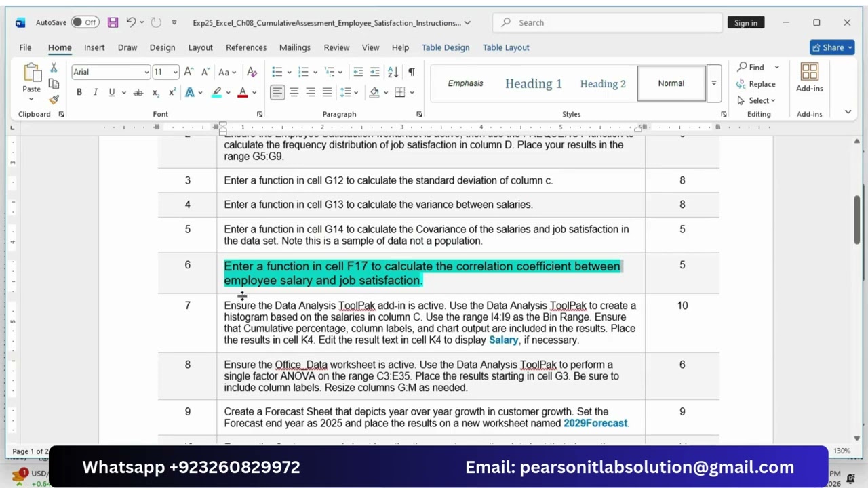Click the Sign in button
The width and height of the screenshot is (868, 488).
(x=746, y=23)
